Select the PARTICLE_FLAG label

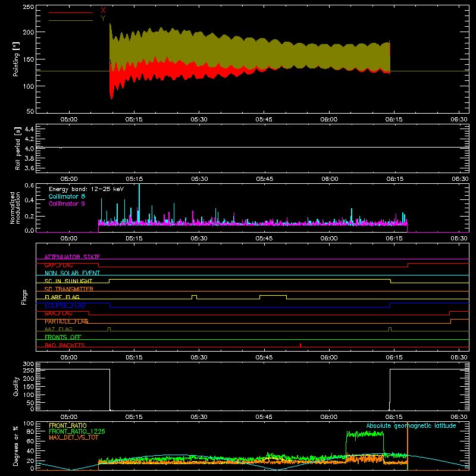click(x=67, y=321)
